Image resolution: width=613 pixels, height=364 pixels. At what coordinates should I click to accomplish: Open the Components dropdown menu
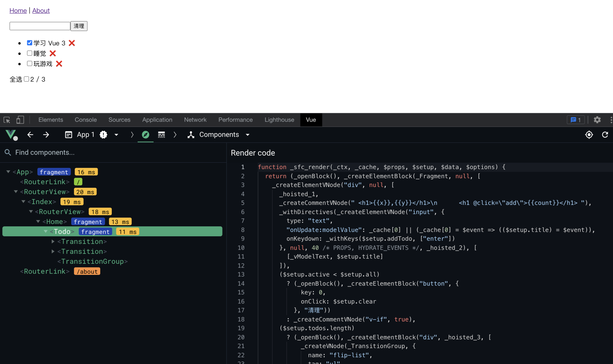tap(249, 134)
